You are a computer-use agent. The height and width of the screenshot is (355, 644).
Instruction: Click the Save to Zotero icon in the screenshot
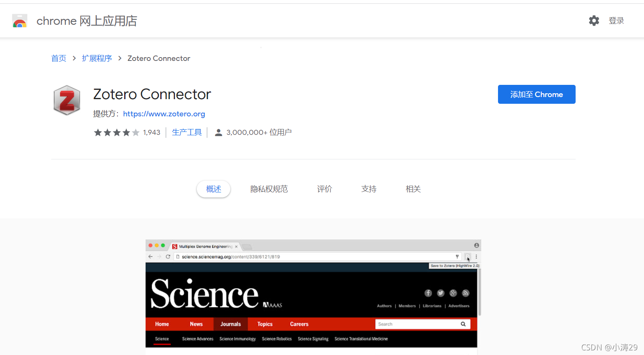[467, 257]
